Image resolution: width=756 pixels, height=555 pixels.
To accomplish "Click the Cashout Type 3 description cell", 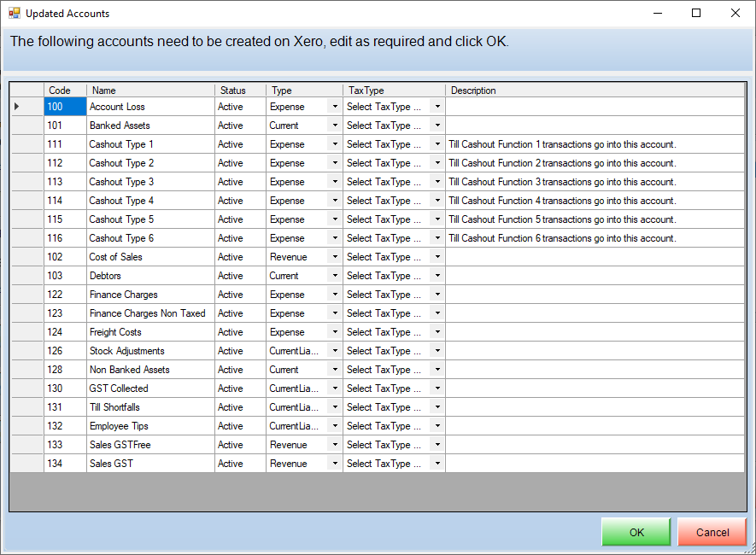I will point(595,182).
